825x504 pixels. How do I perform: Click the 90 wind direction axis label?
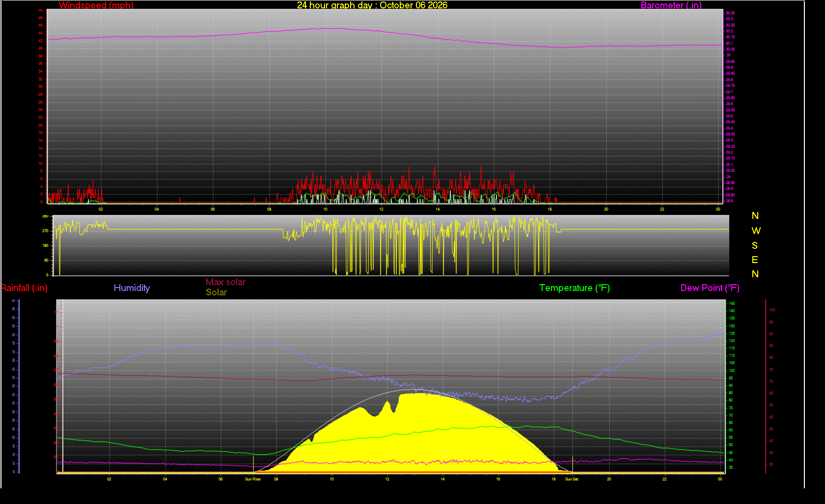[x=46, y=260]
